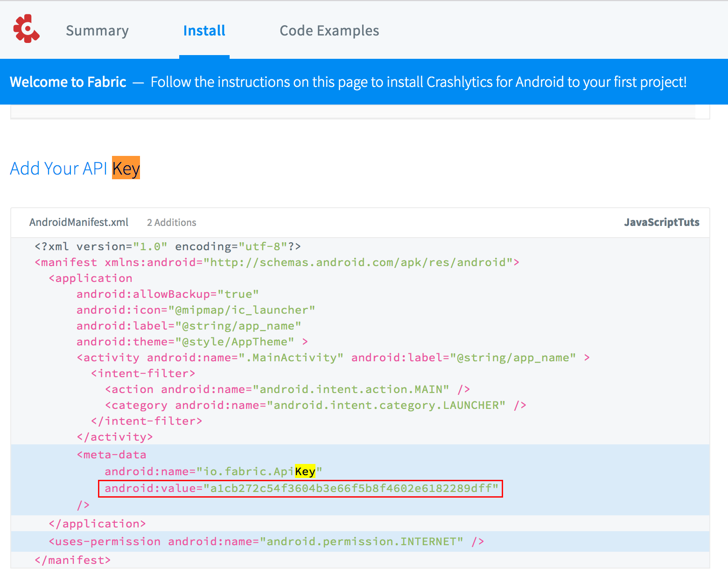Click the category LAUNCHER line

315,405
